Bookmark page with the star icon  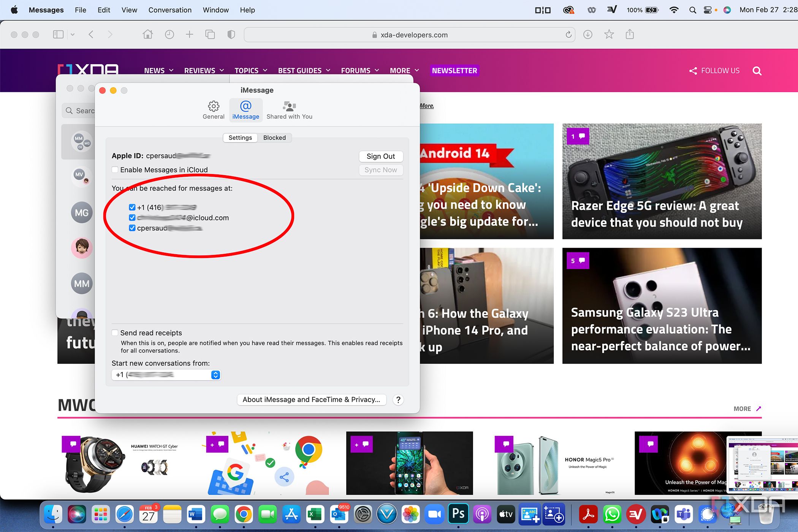click(609, 35)
